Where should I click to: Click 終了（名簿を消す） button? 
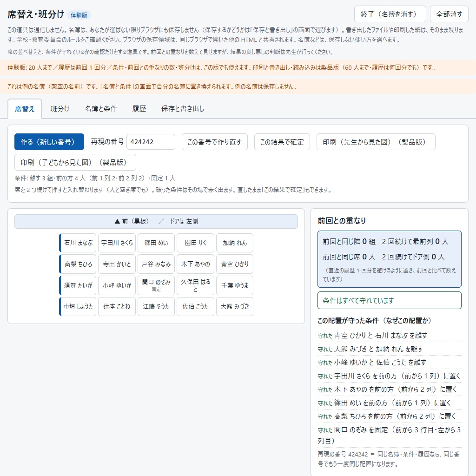[390, 14]
